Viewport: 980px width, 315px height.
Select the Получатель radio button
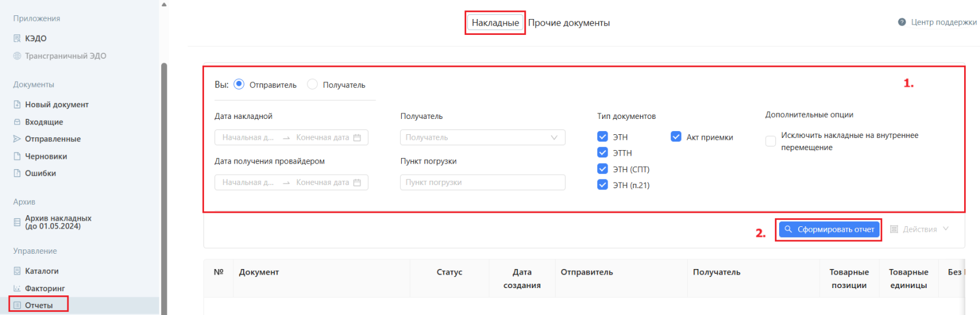[312, 85]
